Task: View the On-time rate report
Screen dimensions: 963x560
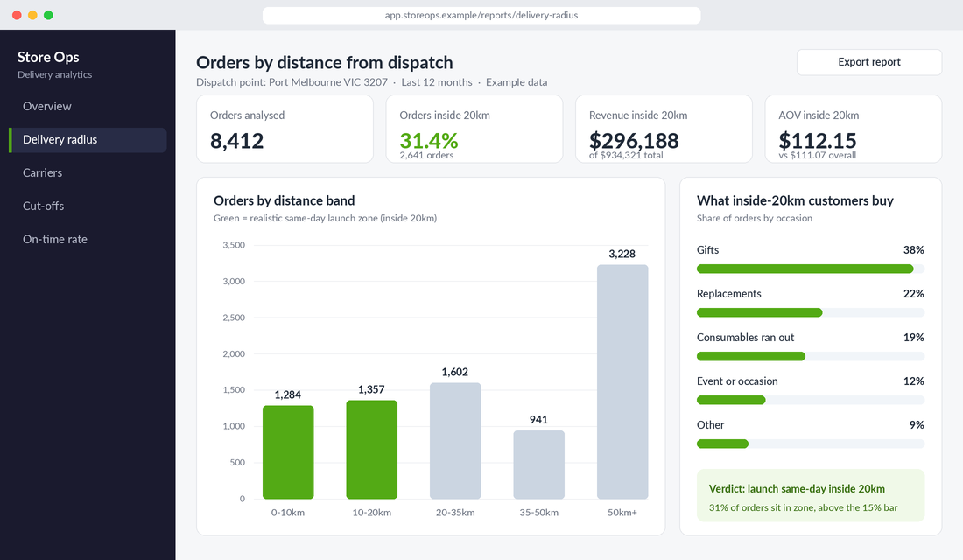Action: (x=88, y=240)
